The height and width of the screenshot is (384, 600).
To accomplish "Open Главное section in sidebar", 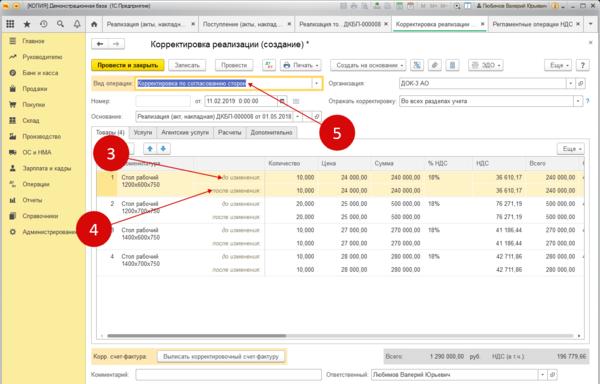I will click(x=33, y=41).
